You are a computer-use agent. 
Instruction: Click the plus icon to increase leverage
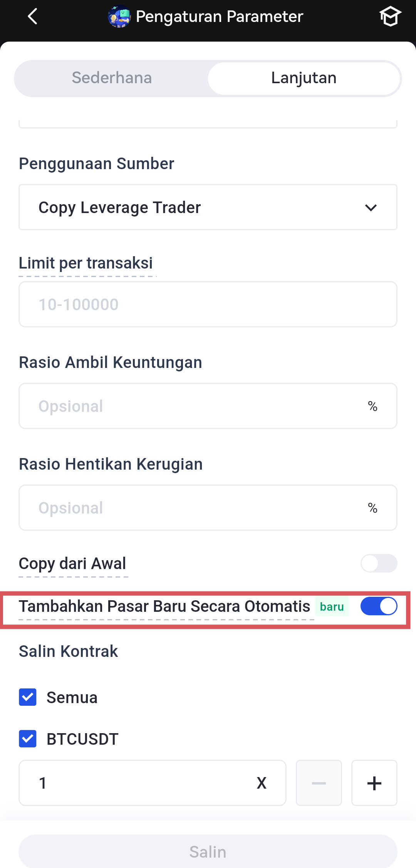374,783
